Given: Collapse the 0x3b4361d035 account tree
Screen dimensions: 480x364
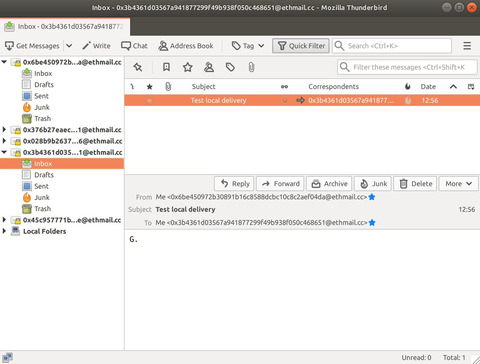Looking at the screenshot, I should [x=4, y=152].
